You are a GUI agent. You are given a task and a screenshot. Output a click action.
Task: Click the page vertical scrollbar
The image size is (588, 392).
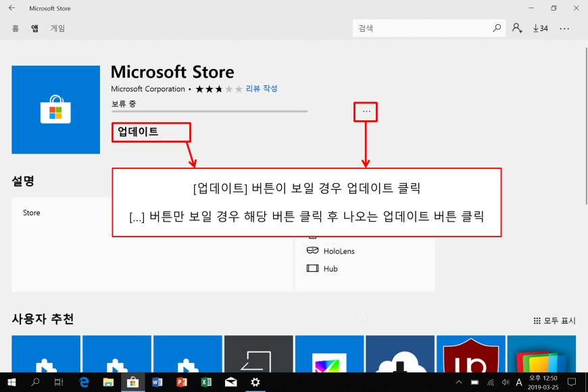pyautogui.click(x=586, y=126)
